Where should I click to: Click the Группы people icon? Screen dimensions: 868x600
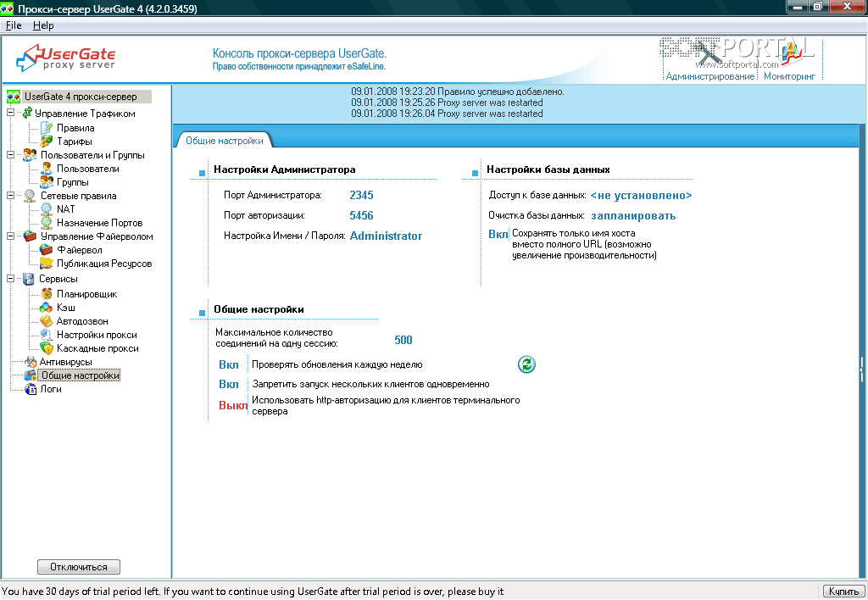coord(47,182)
